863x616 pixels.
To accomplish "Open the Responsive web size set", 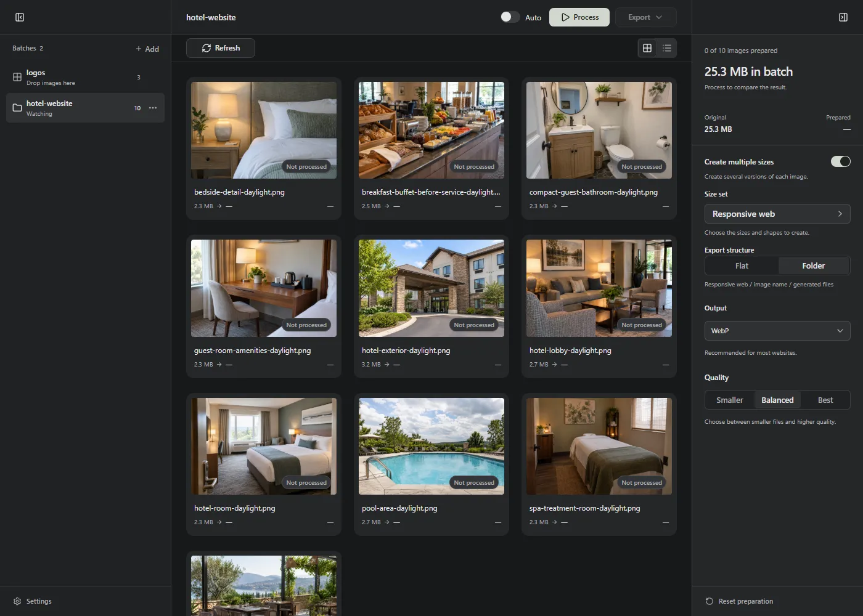I will 777,214.
